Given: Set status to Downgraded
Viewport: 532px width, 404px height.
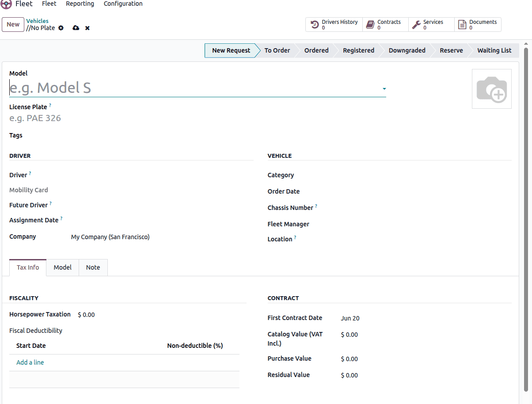Looking at the screenshot, I should (407, 50).
